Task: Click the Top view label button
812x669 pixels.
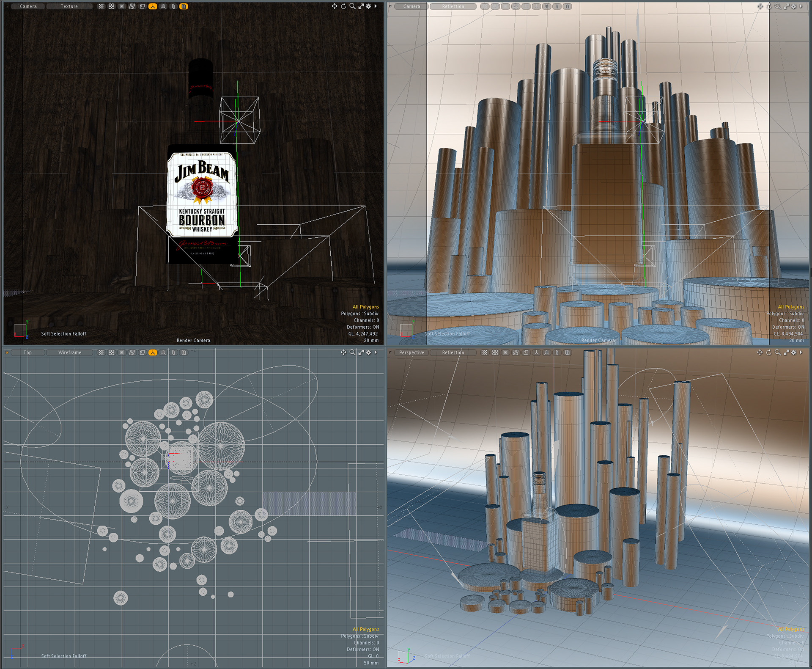Action: (x=27, y=352)
